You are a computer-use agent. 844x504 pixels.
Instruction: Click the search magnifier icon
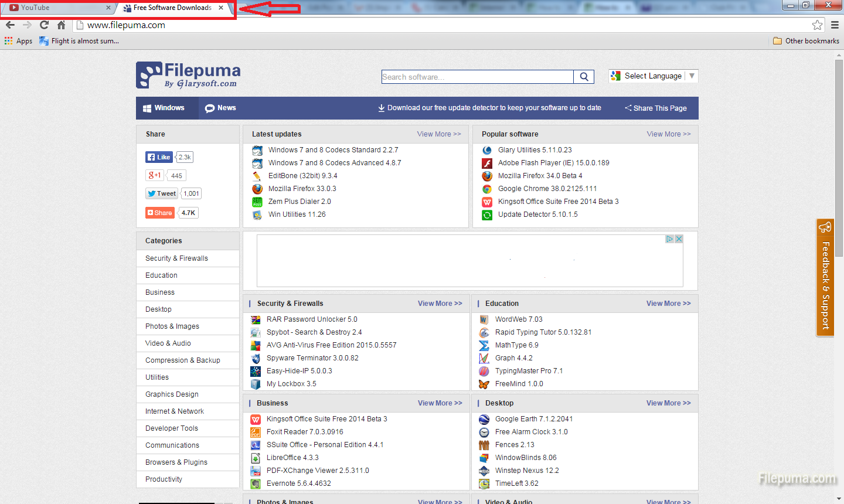point(583,76)
